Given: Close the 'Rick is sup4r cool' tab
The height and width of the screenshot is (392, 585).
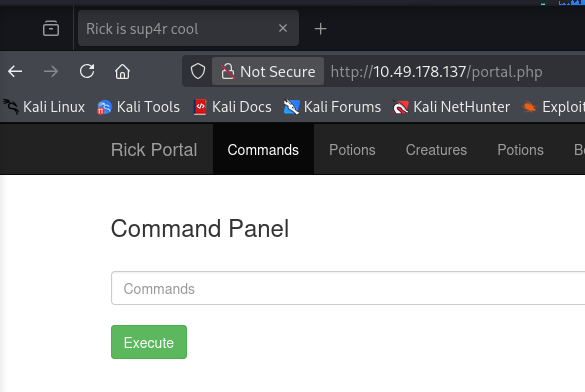Looking at the screenshot, I should [283, 28].
